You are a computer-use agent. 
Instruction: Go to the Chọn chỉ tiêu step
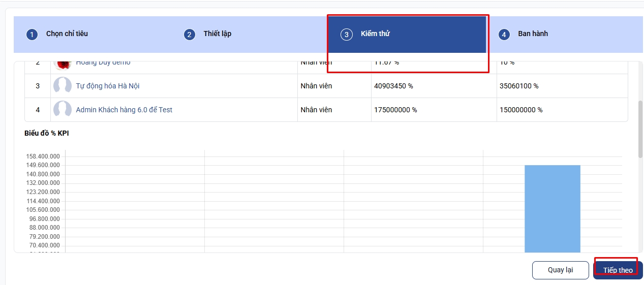(67, 34)
